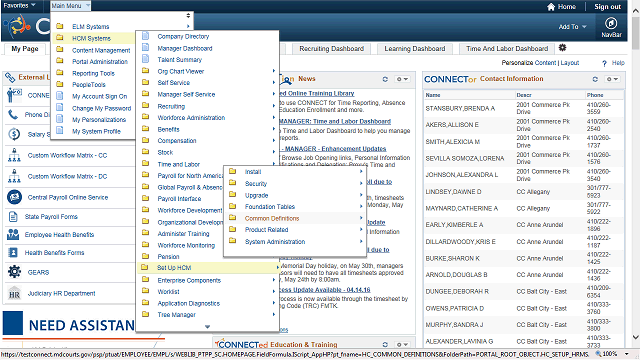Click the Name column header
The height and width of the screenshot is (360, 640).
click(x=433, y=95)
